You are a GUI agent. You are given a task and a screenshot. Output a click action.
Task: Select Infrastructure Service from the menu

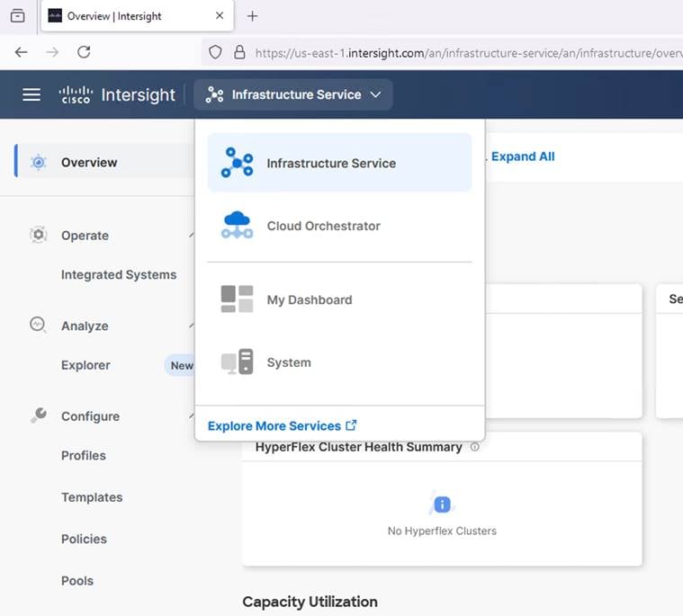(331, 164)
